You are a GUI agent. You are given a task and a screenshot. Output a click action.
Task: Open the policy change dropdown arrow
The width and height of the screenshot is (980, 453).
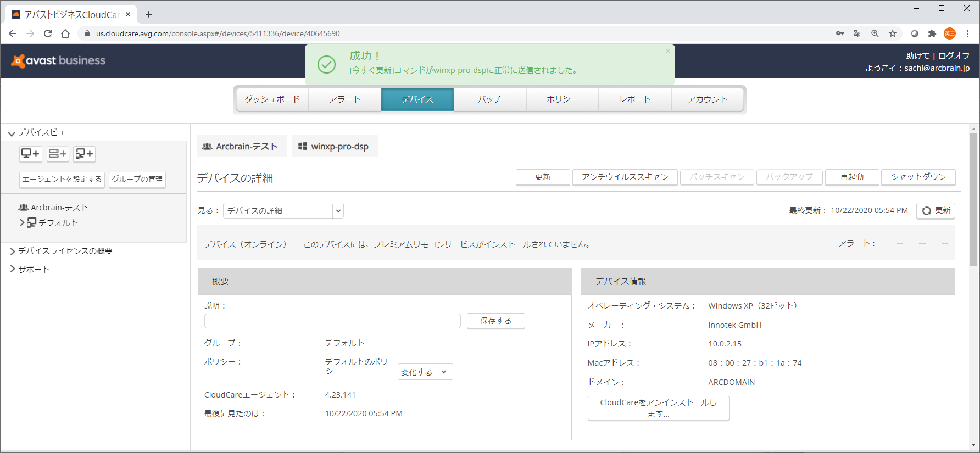pyautogui.click(x=444, y=372)
